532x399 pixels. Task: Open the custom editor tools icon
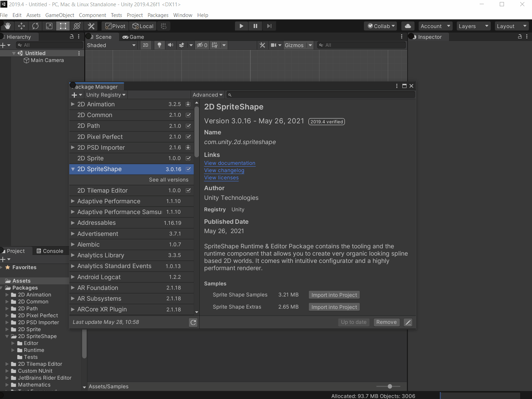tap(91, 26)
